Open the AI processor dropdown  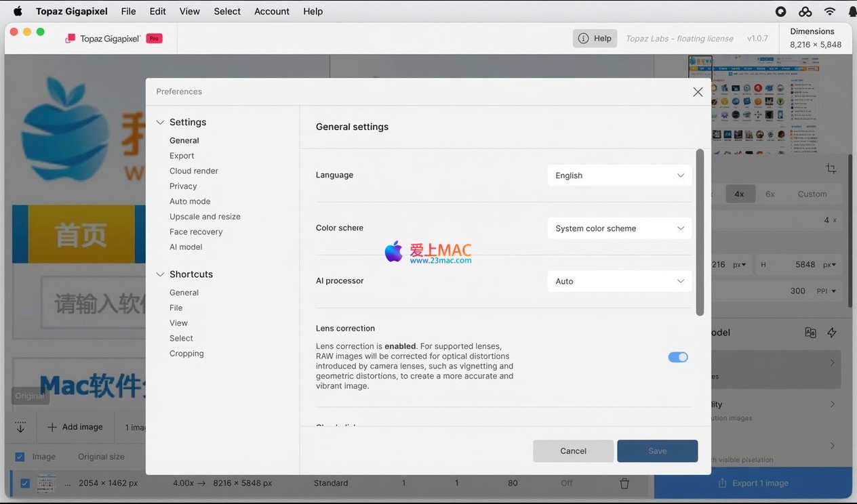point(619,281)
